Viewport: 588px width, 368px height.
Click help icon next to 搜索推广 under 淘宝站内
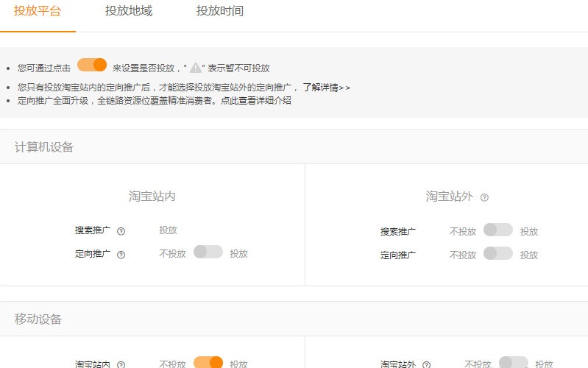[x=121, y=231]
